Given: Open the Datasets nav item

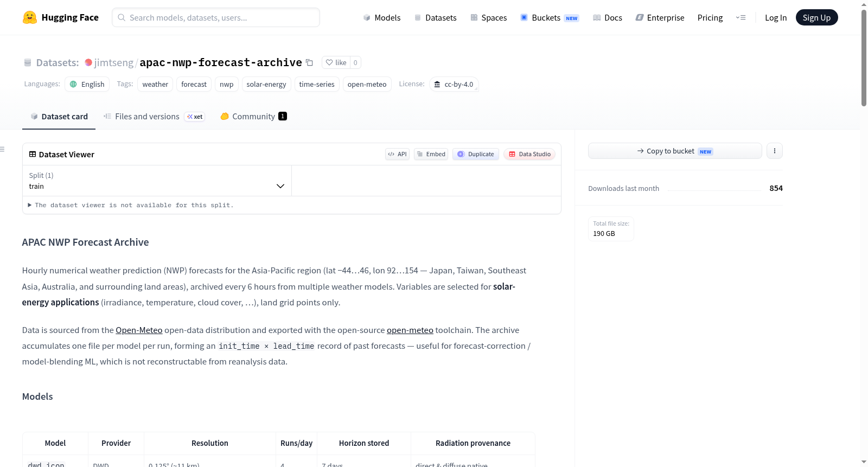Looking at the screenshot, I should (435, 17).
